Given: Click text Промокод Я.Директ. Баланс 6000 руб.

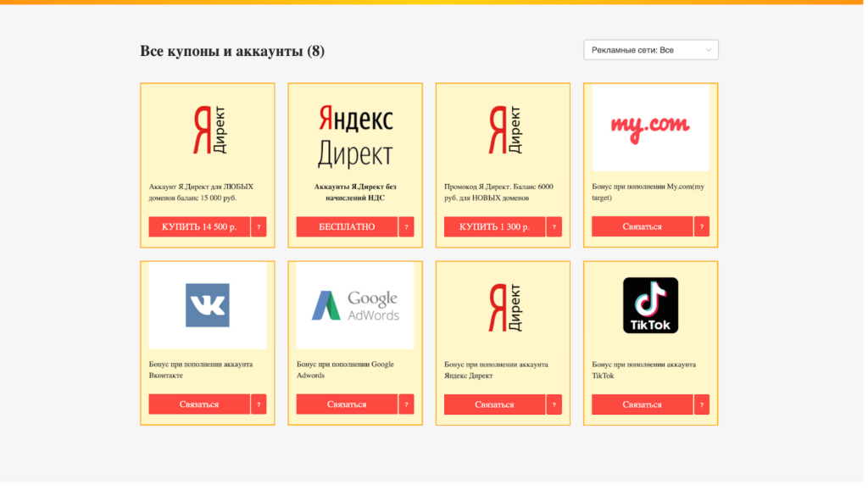Looking at the screenshot, I should pyautogui.click(x=498, y=192).
